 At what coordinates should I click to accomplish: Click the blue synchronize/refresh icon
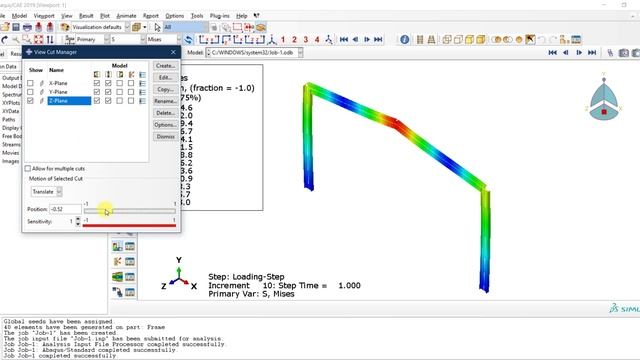pyautogui.click(x=188, y=40)
